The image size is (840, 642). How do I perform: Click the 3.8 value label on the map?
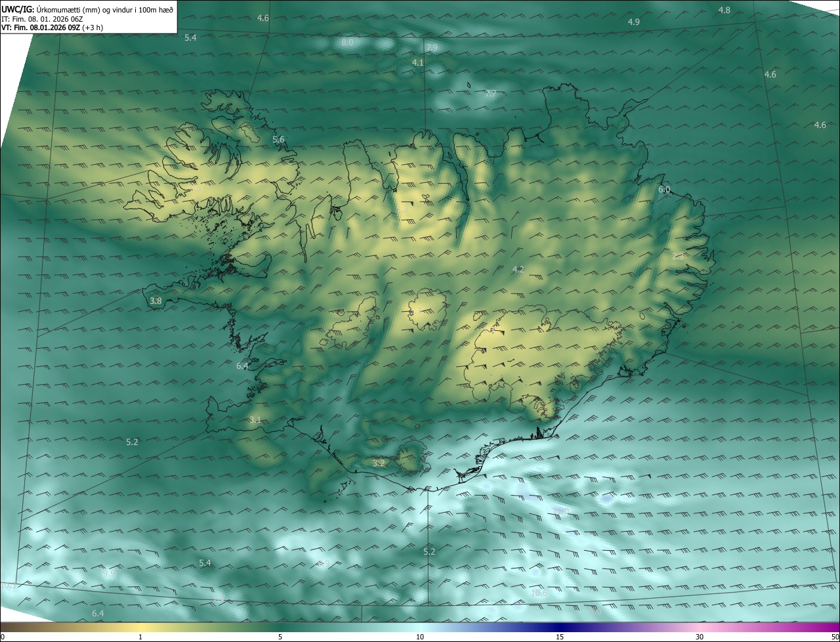point(156,301)
